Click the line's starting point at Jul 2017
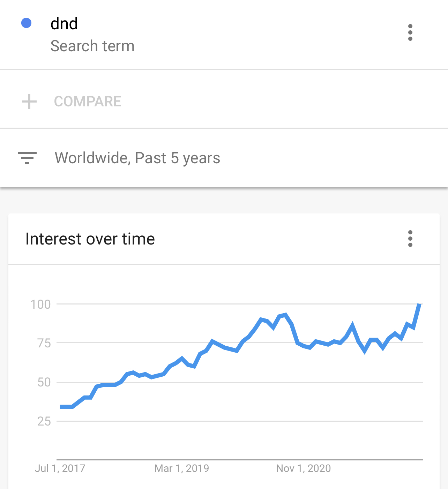 click(x=61, y=407)
